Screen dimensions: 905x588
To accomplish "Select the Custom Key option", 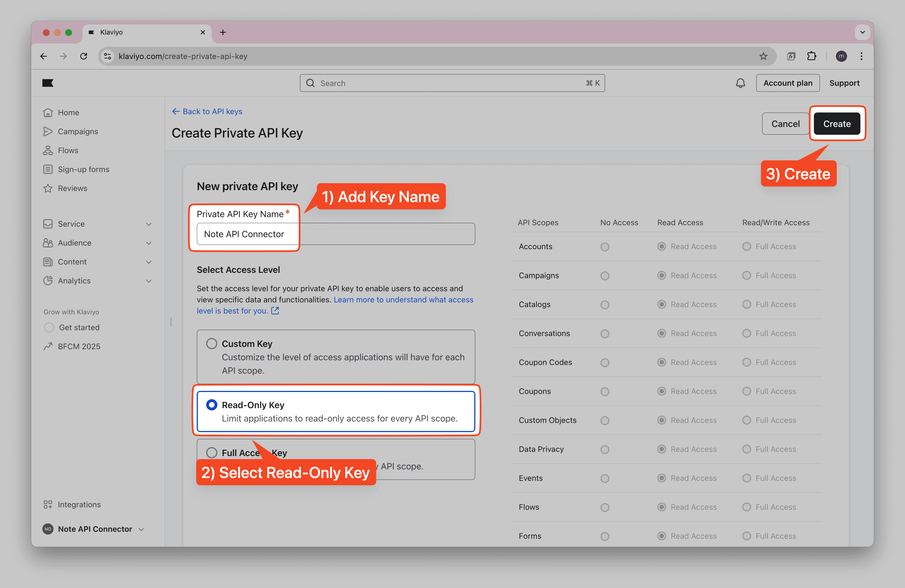I will [336, 356].
